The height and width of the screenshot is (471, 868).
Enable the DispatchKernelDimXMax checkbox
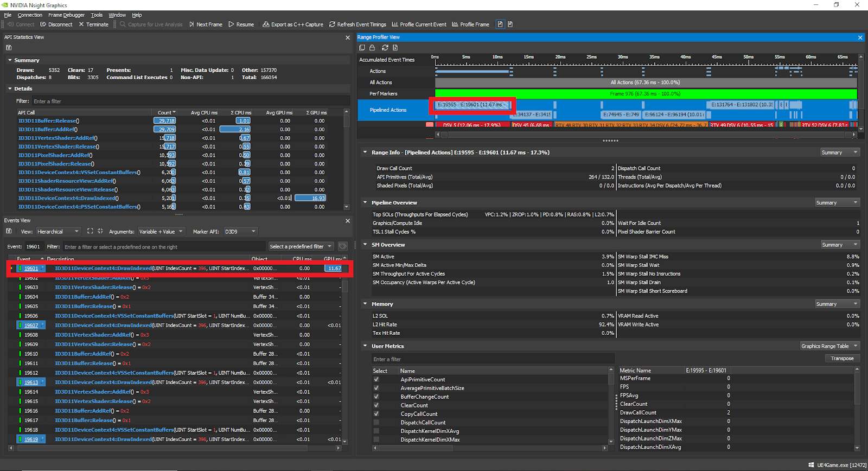[x=376, y=440]
